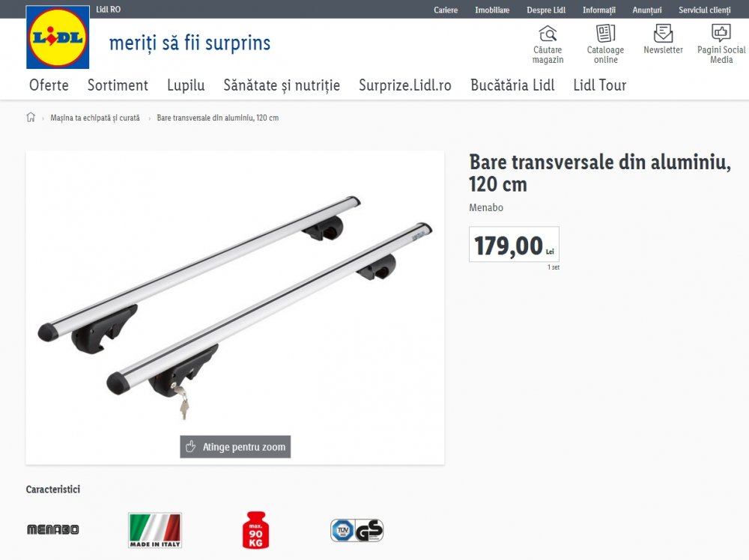Open the Cariere link in top bar
Image resolution: width=749 pixels, height=560 pixels.
pyautogui.click(x=446, y=10)
